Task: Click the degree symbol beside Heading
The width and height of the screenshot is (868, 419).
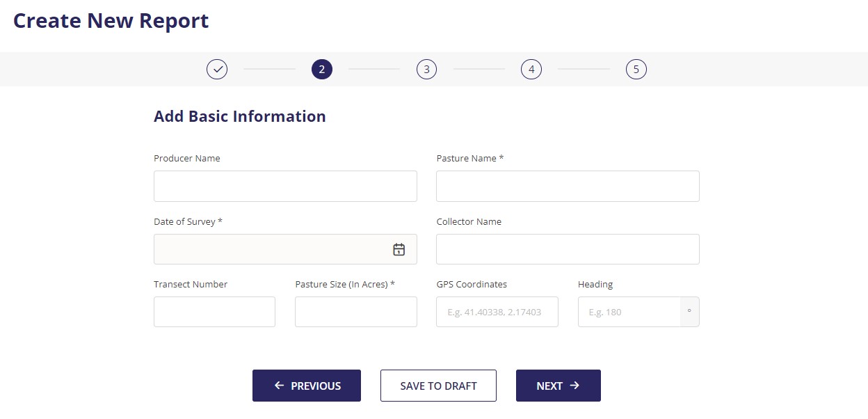Action: tap(689, 312)
